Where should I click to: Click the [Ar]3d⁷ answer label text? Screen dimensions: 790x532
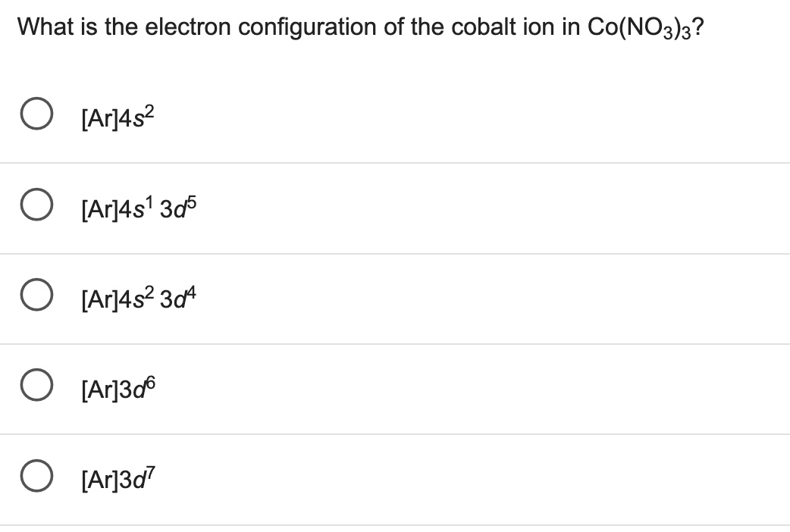coord(118,479)
